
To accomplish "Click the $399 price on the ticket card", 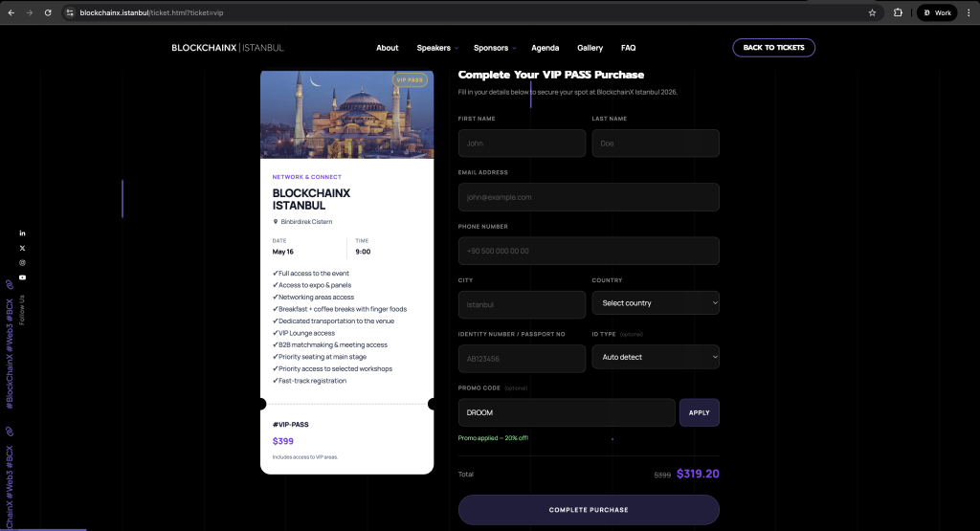I will [283, 441].
